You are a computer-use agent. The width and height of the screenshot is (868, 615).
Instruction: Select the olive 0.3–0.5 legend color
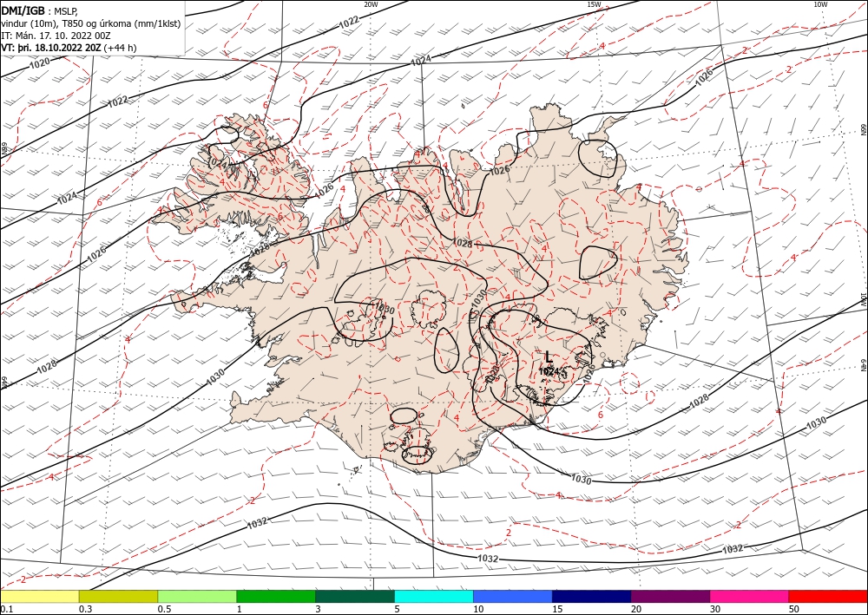[118, 596]
